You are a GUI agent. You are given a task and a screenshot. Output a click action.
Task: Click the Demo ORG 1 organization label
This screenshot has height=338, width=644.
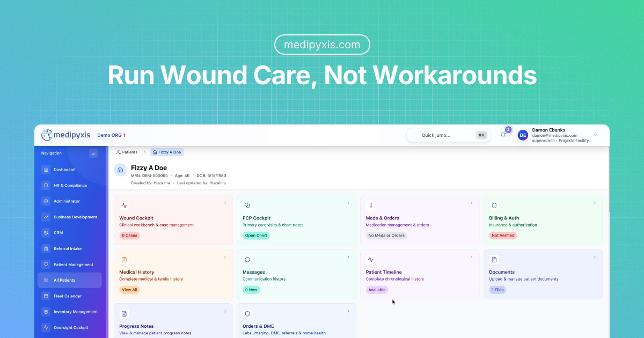click(x=111, y=135)
